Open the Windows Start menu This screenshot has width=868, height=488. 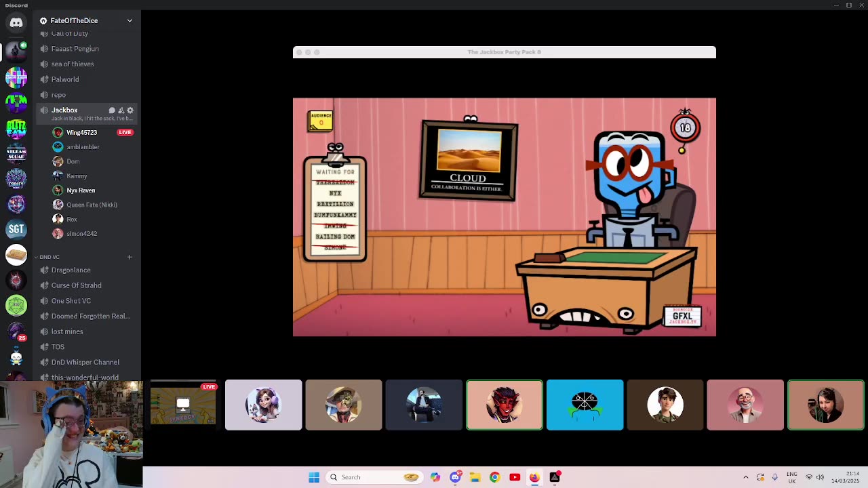click(314, 477)
